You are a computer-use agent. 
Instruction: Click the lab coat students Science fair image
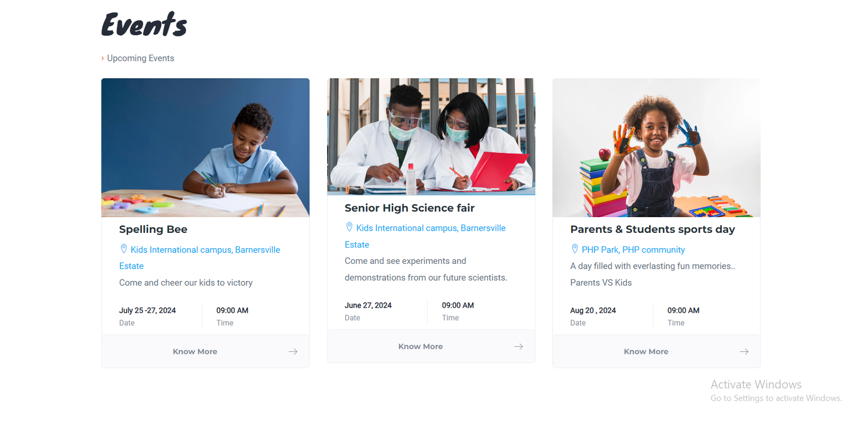click(431, 137)
